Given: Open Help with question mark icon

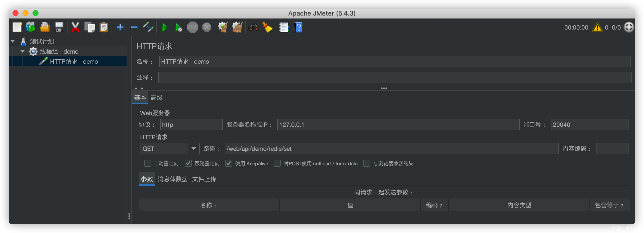Looking at the screenshot, I should (x=298, y=27).
